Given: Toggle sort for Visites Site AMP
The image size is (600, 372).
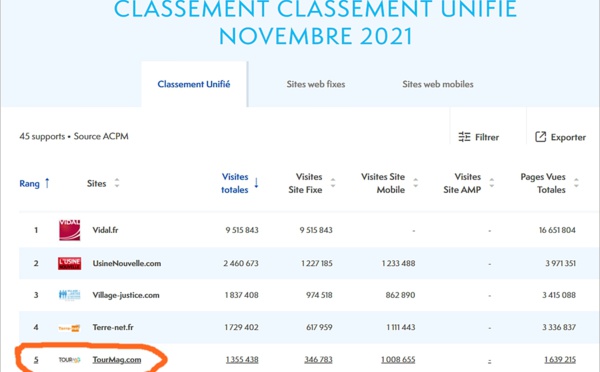Looking at the screenshot, I should 492,183.
